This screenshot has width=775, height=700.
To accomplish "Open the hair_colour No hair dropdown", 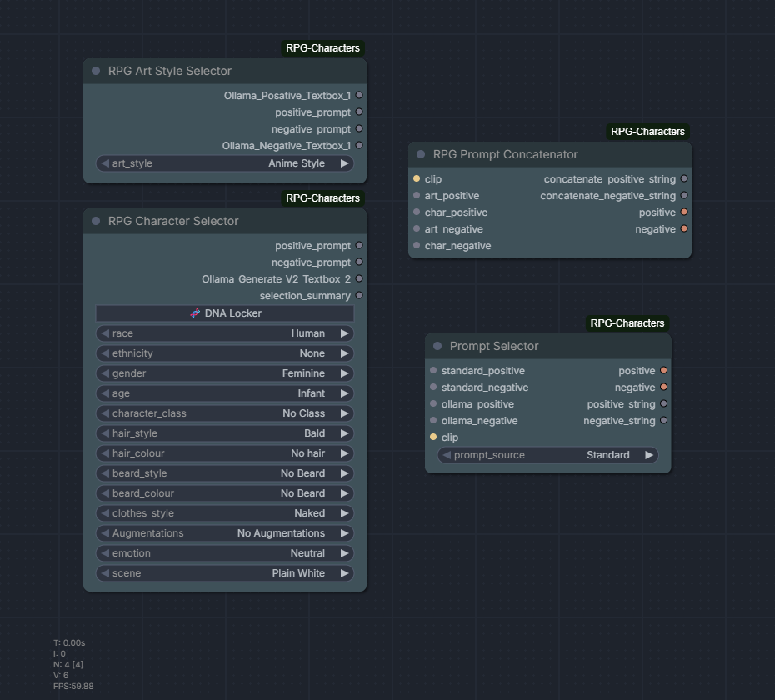I will pyautogui.click(x=225, y=453).
